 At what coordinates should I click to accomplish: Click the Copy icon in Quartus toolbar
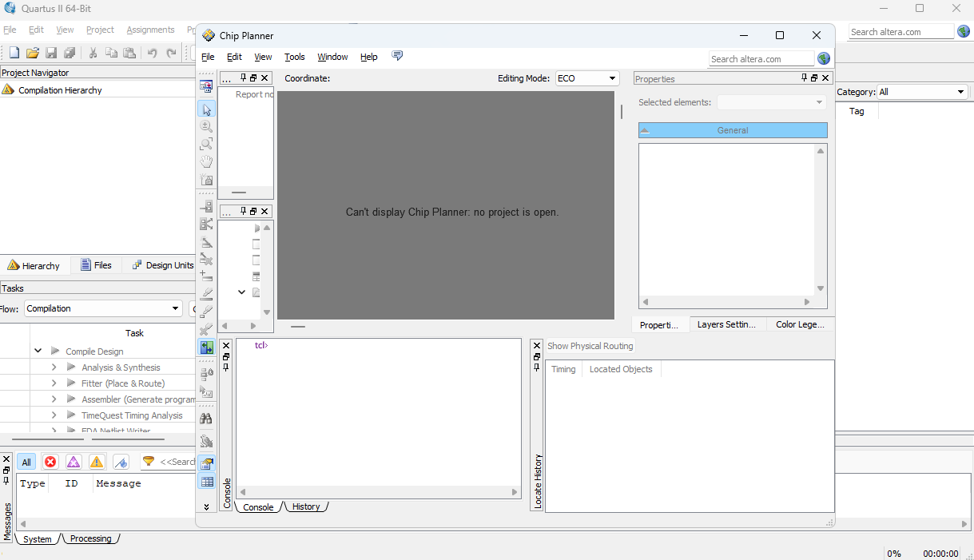point(111,53)
